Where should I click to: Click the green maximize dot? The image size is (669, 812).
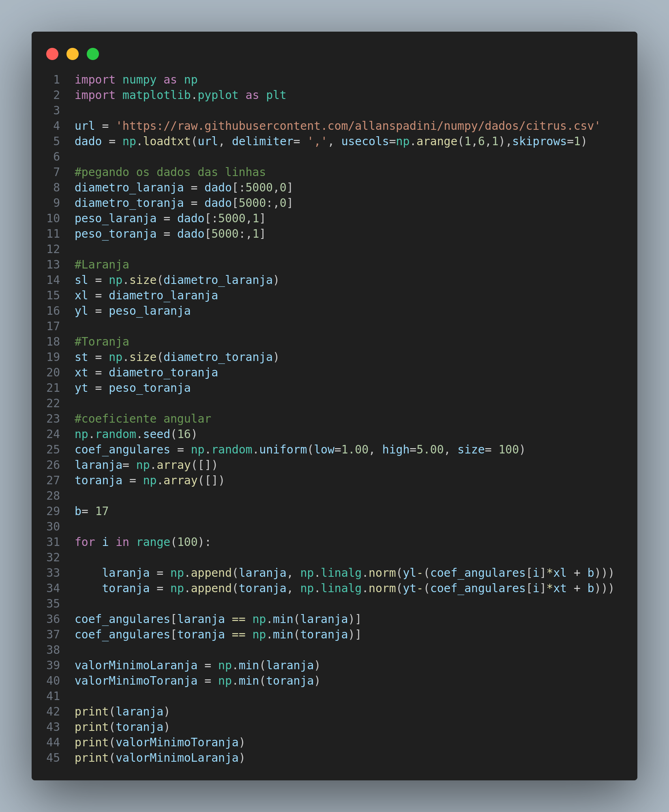tap(93, 54)
